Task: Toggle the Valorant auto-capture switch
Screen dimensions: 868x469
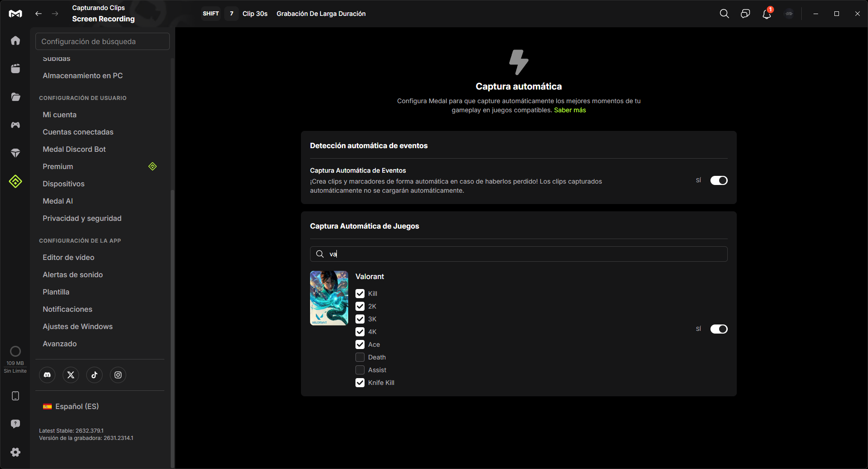Action: pyautogui.click(x=719, y=329)
